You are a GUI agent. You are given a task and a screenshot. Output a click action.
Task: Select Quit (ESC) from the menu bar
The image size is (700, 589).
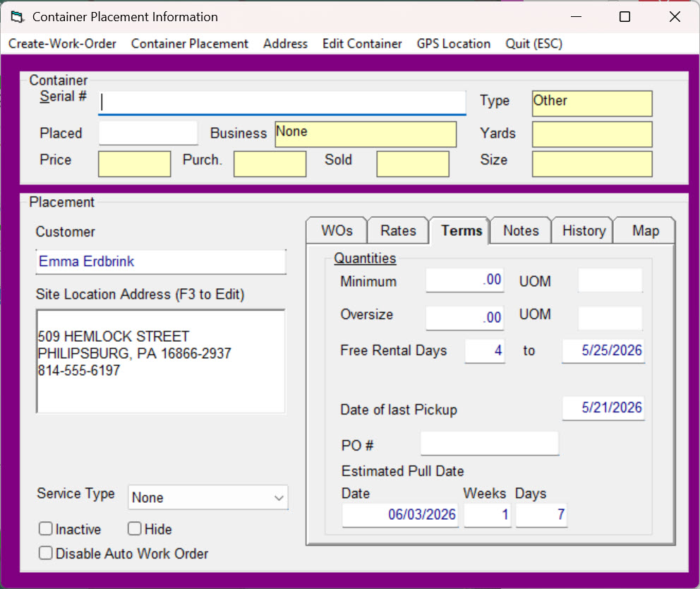click(533, 44)
